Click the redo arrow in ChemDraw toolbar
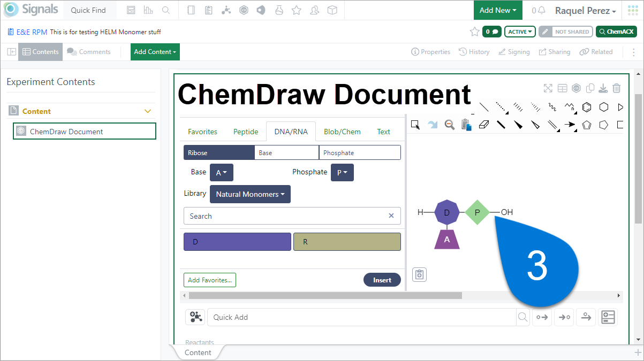This screenshot has height=361, width=644. click(432, 125)
